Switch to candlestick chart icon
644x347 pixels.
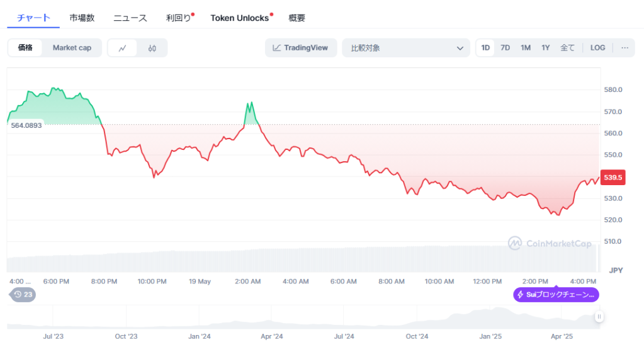point(152,48)
